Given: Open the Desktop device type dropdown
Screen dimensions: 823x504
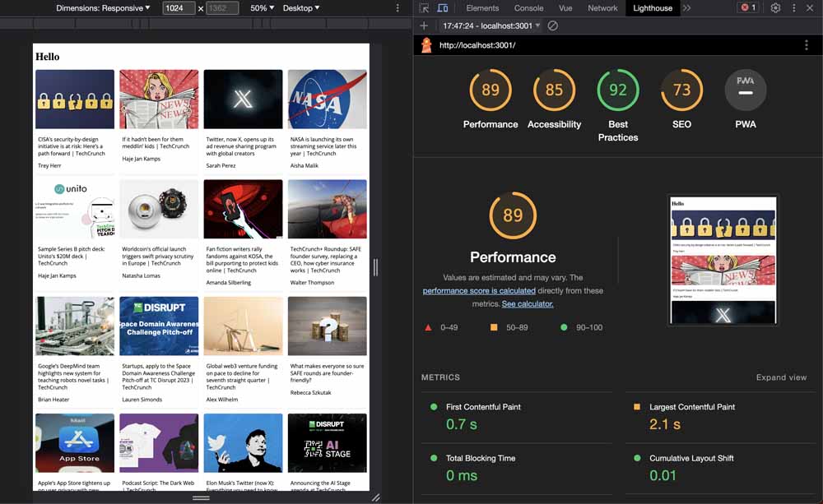Looking at the screenshot, I should pyautogui.click(x=301, y=8).
